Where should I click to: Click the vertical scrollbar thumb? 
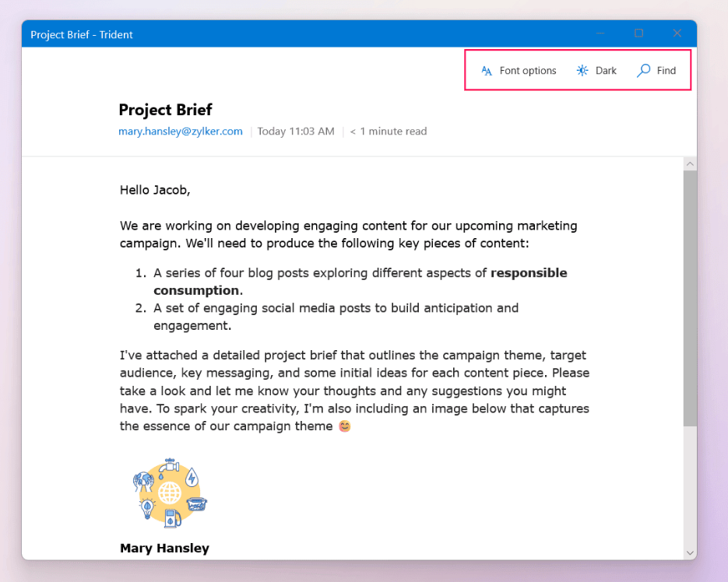pyautogui.click(x=690, y=298)
